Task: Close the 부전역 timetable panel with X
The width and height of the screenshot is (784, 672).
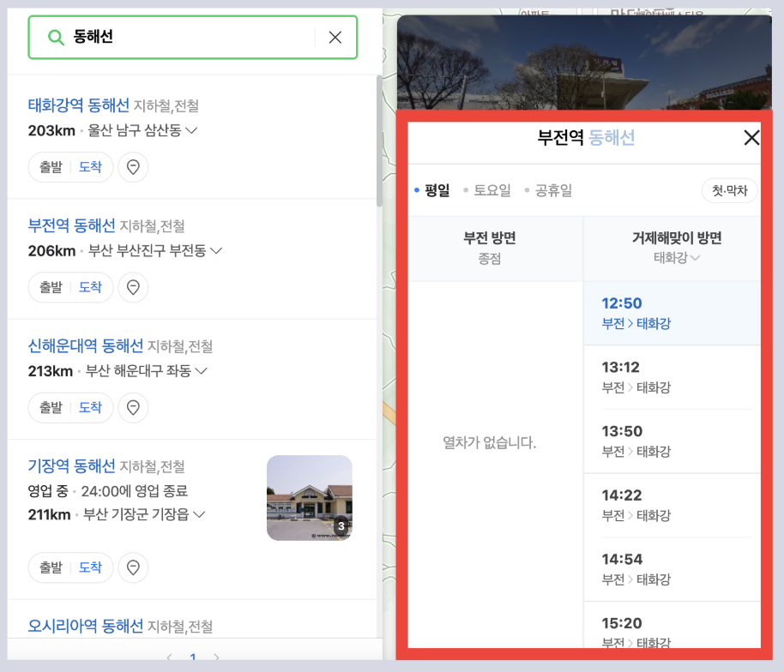Action: [751, 137]
